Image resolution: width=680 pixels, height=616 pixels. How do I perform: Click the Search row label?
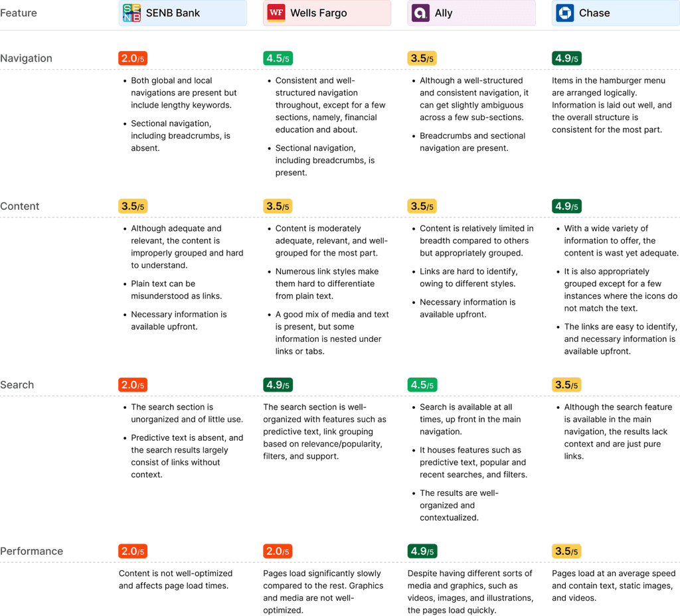click(17, 384)
